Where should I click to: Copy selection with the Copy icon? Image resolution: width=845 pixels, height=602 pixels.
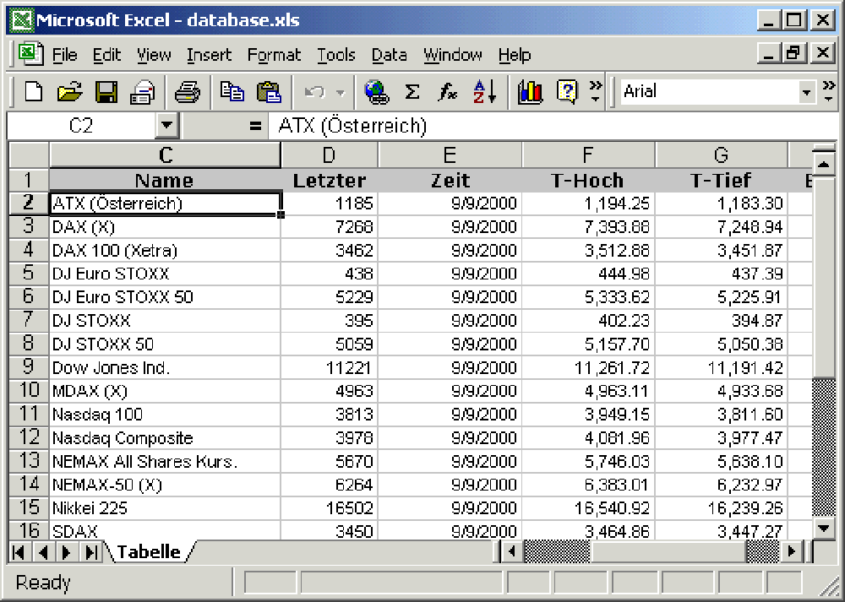232,92
